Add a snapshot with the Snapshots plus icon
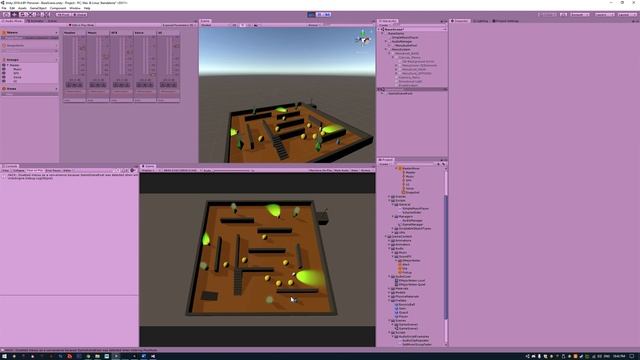The width and height of the screenshot is (640, 360). tap(56, 46)
